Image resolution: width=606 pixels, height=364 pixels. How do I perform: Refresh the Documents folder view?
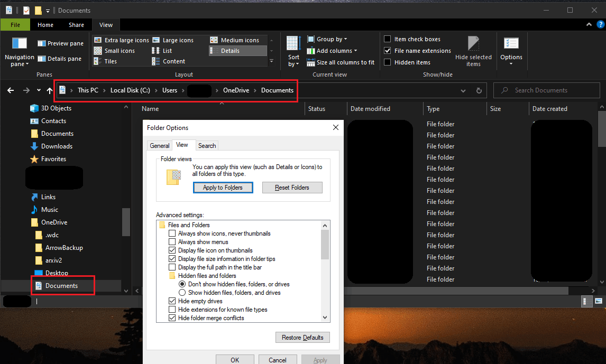point(479,90)
